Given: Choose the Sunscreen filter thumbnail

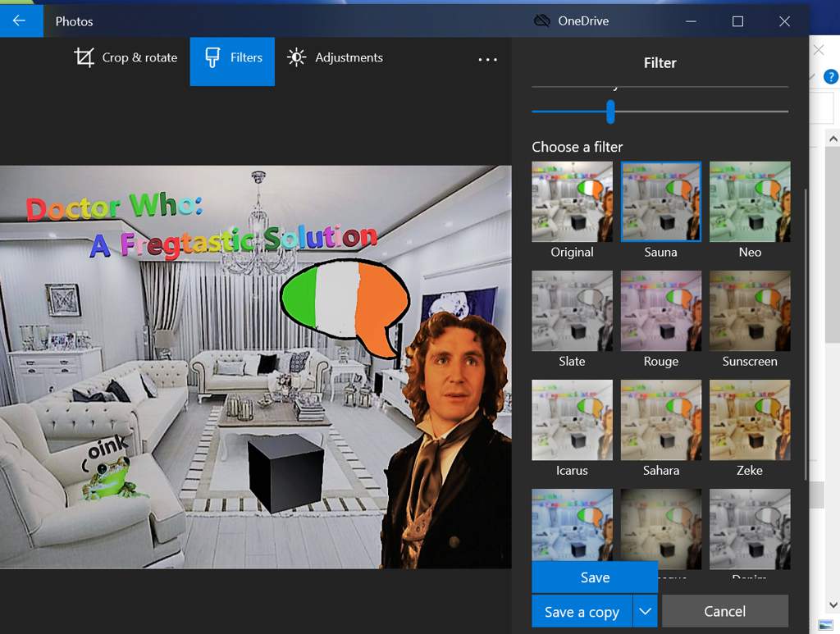Looking at the screenshot, I should [x=750, y=311].
